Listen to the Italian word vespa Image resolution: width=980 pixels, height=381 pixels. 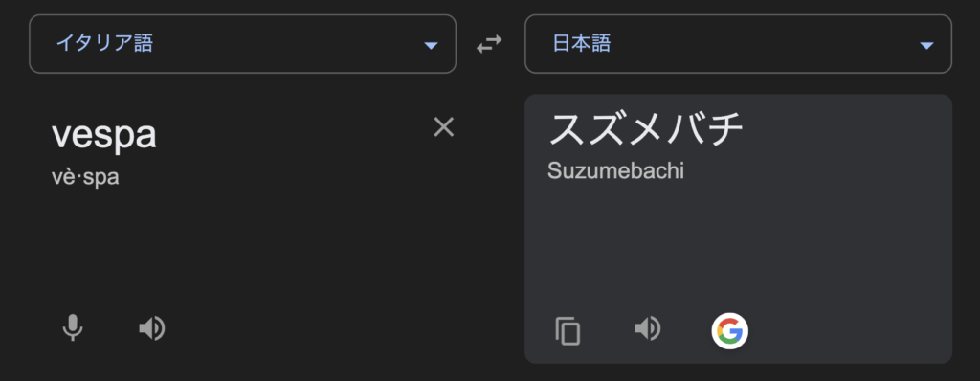[152, 327]
